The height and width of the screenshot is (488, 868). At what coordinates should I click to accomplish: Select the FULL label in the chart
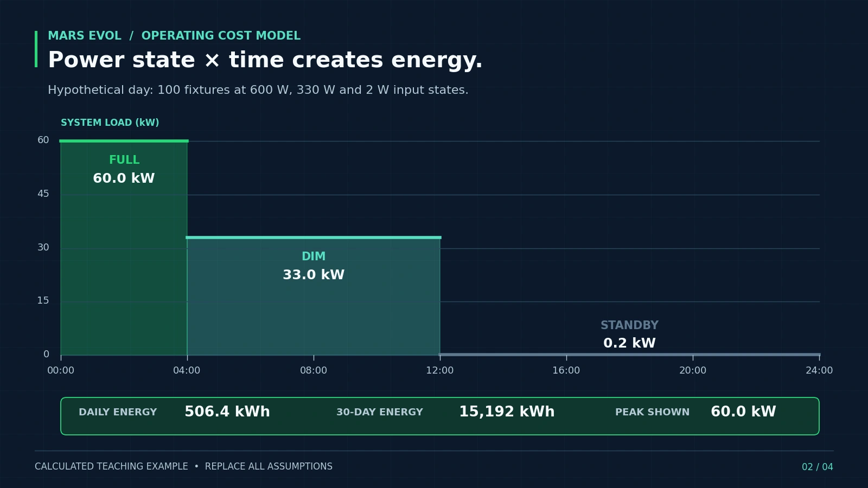[x=124, y=160]
